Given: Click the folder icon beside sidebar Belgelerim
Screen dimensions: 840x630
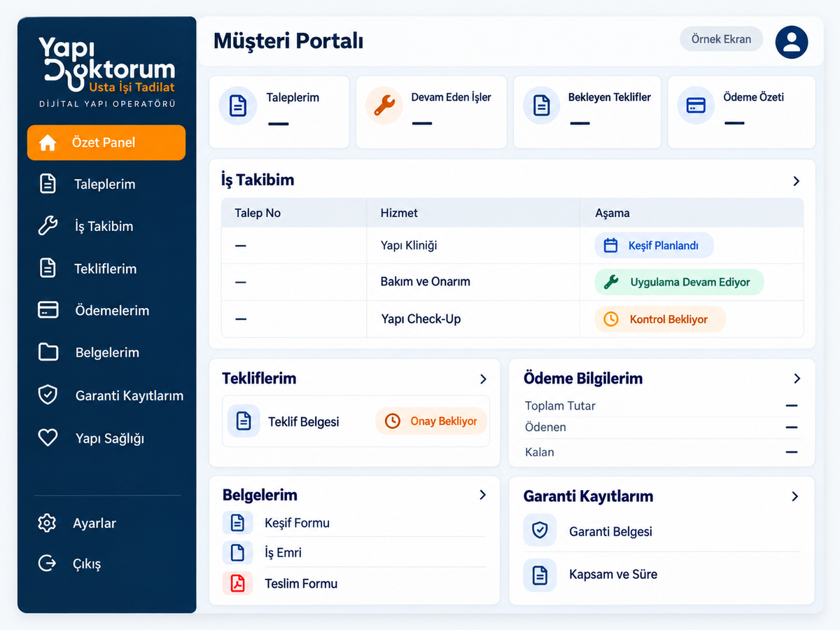Looking at the screenshot, I should pyautogui.click(x=48, y=352).
